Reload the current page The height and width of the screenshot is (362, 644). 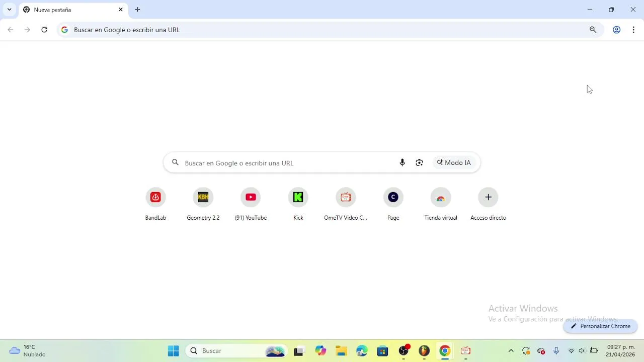(44, 30)
